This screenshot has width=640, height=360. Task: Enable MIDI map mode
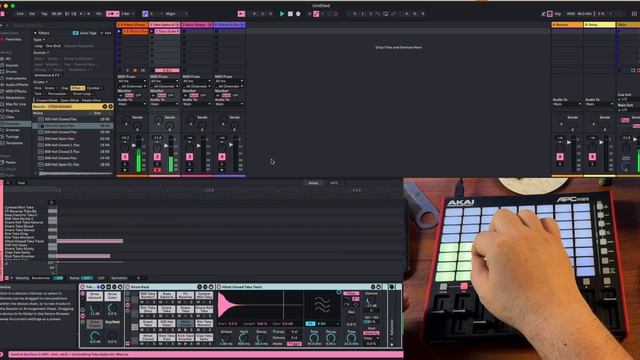pos(571,13)
